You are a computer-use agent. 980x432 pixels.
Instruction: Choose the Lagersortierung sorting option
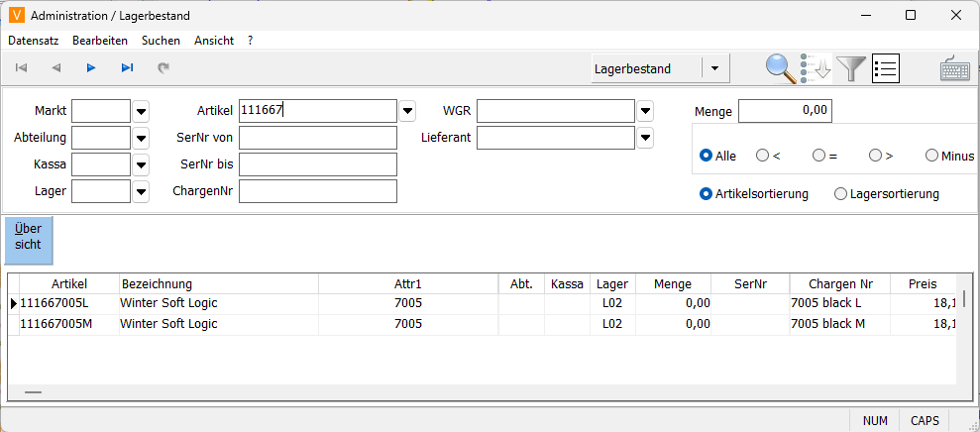[x=841, y=194]
